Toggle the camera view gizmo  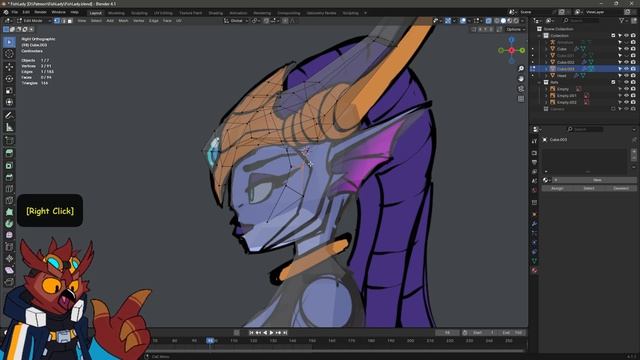click(521, 89)
